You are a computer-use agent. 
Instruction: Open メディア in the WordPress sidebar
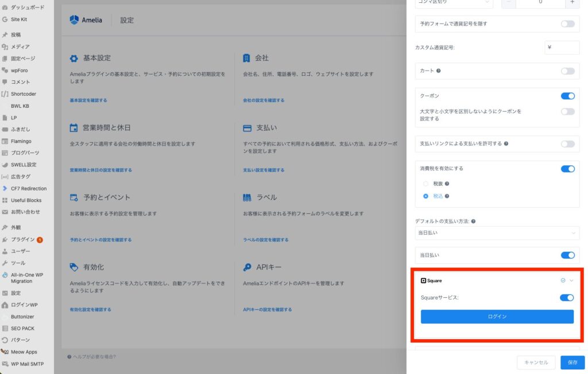pyautogui.click(x=20, y=46)
